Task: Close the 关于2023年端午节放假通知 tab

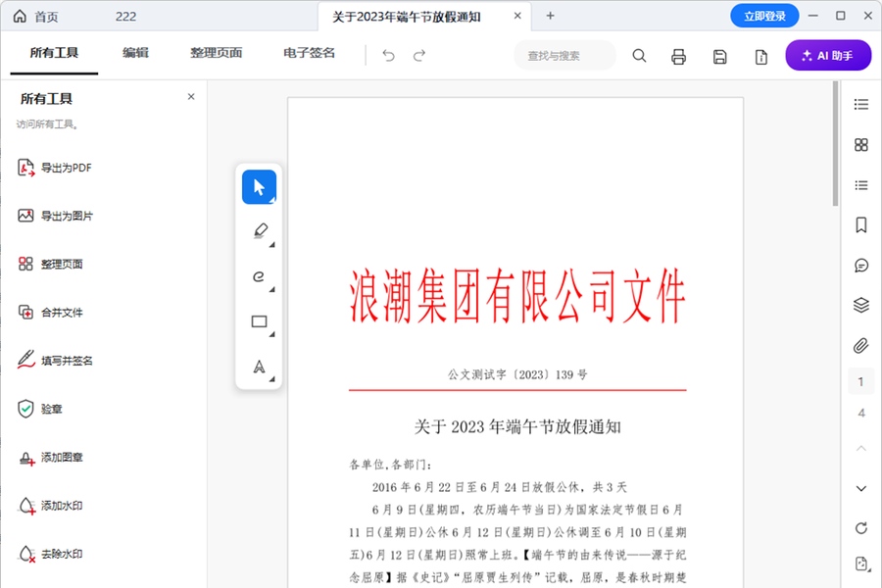Action: [x=517, y=16]
